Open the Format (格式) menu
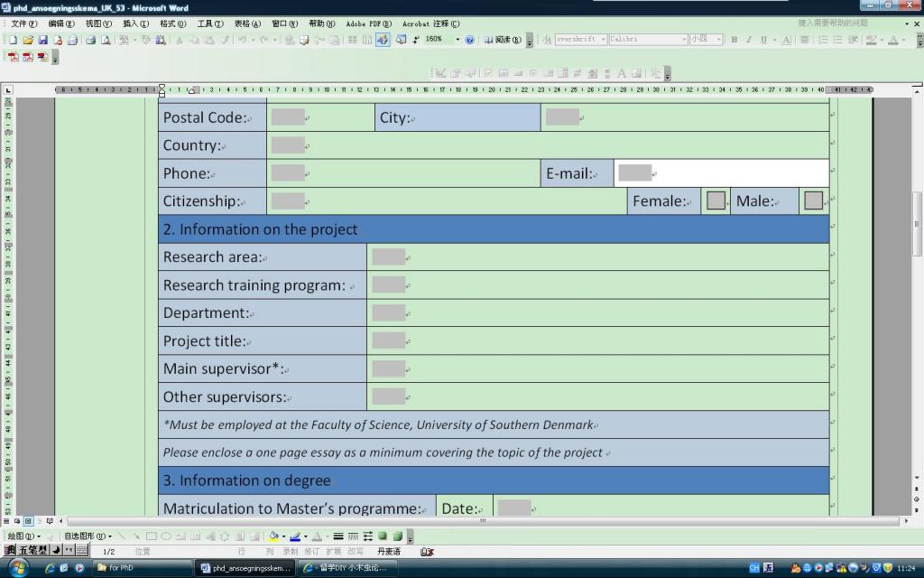 point(172,23)
